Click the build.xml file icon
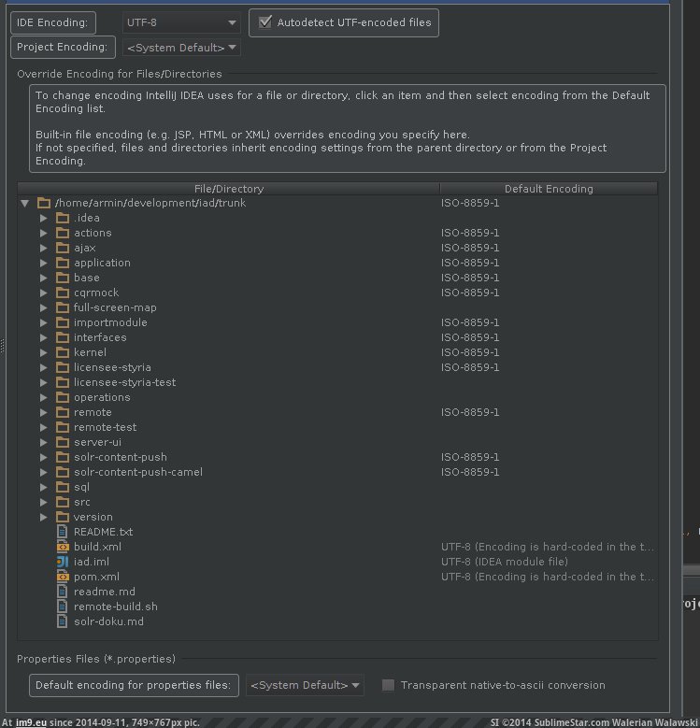This screenshot has height=728, width=700. pos(63,547)
